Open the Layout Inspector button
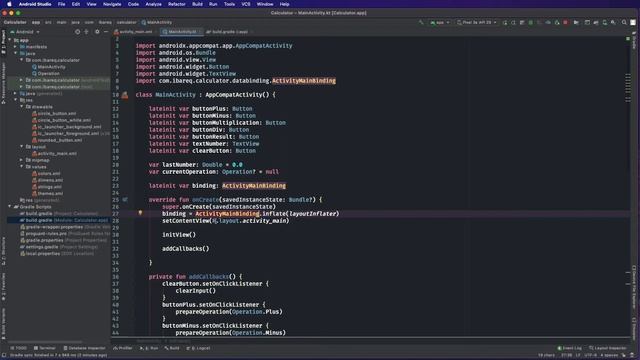 pos(607,348)
